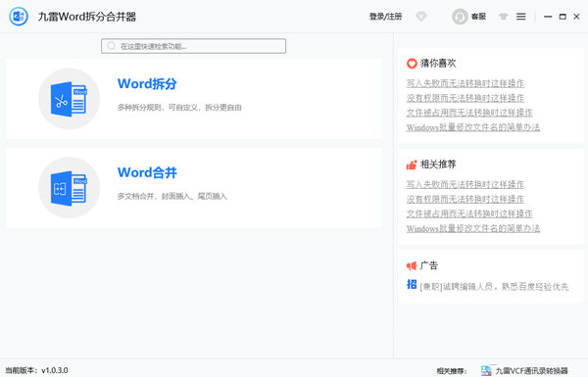Click 登录/注册 to sign in

[x=385, y=17]
